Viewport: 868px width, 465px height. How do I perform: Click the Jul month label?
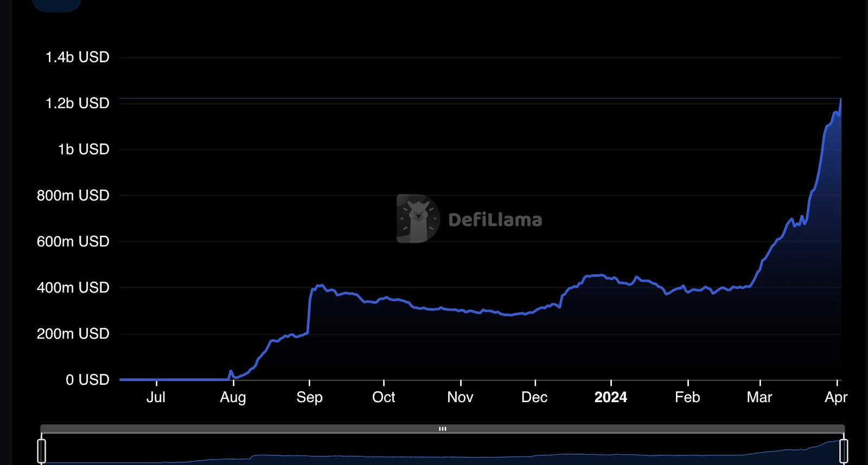click(156, 397)
